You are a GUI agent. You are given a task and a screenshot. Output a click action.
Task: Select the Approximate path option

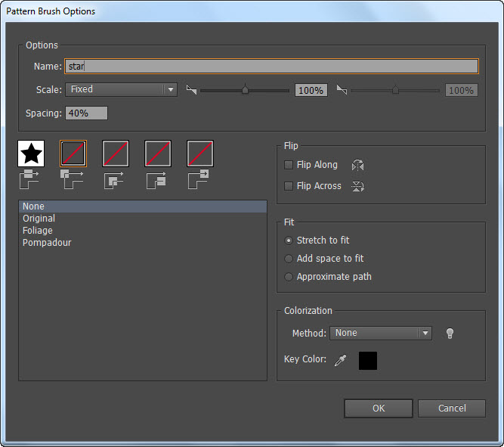pos(289,277)
